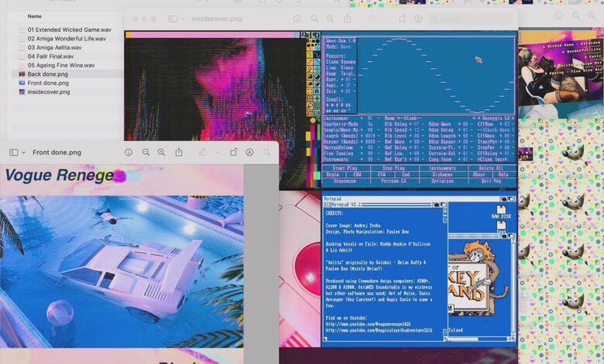604x364 pixels.
Task: Show the inspector info in insidecover.png window
Action: click(x=297, y=19)
